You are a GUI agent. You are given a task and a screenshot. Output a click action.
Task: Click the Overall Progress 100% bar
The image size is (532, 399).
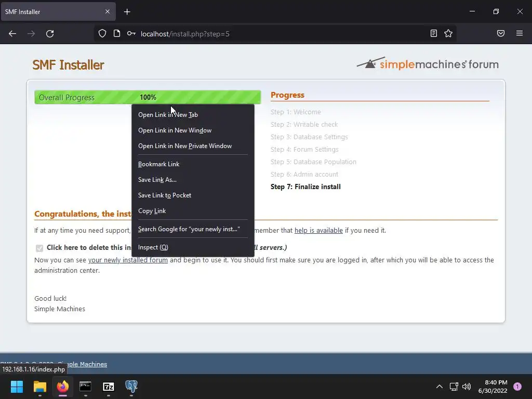[x=148, y=97]
